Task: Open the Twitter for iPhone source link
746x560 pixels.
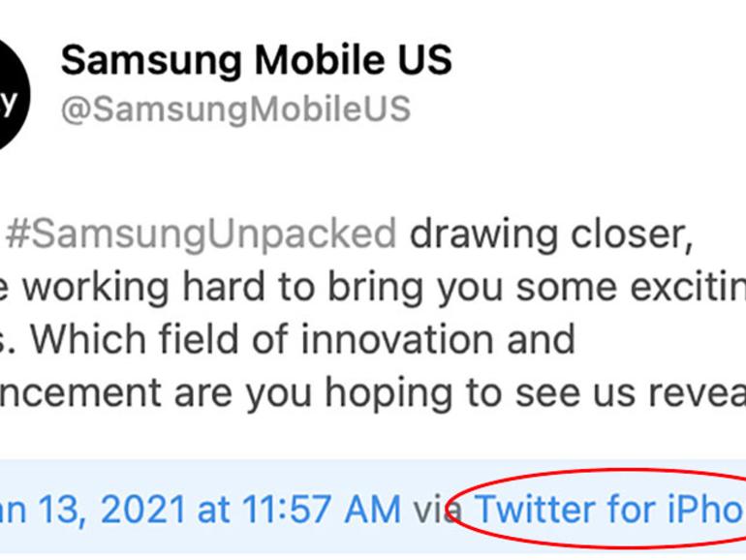Action: tap(610, 509)
